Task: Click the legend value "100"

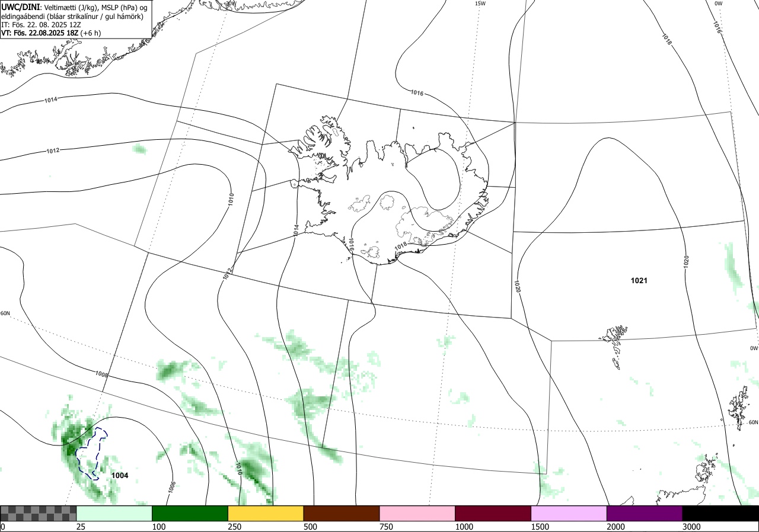Action: [159, 527]
